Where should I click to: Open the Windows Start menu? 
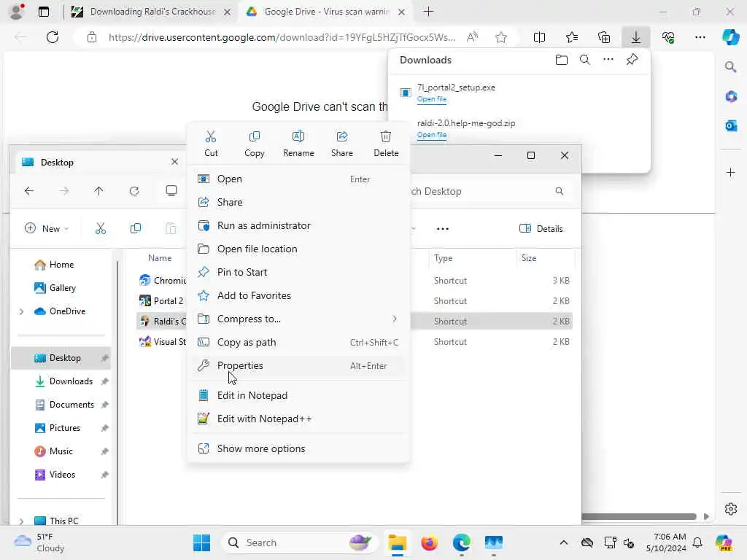point(201,542)
